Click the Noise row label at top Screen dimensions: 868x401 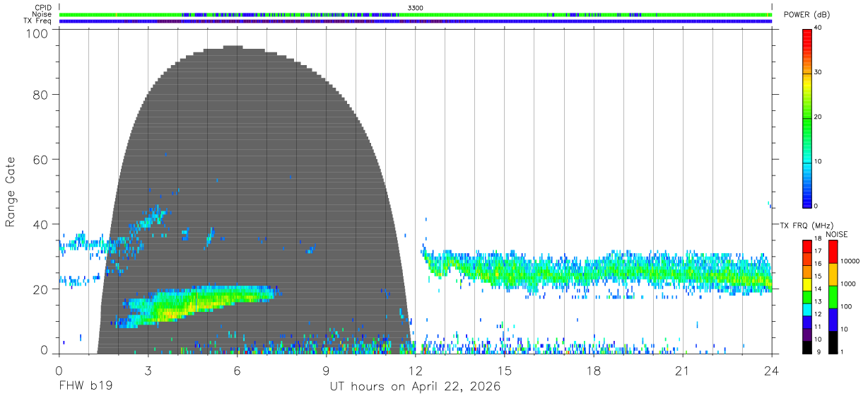tap(42, 14)
